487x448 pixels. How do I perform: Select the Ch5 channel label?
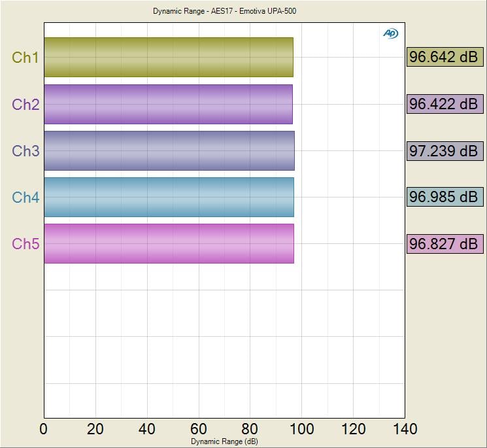point(25,244)
